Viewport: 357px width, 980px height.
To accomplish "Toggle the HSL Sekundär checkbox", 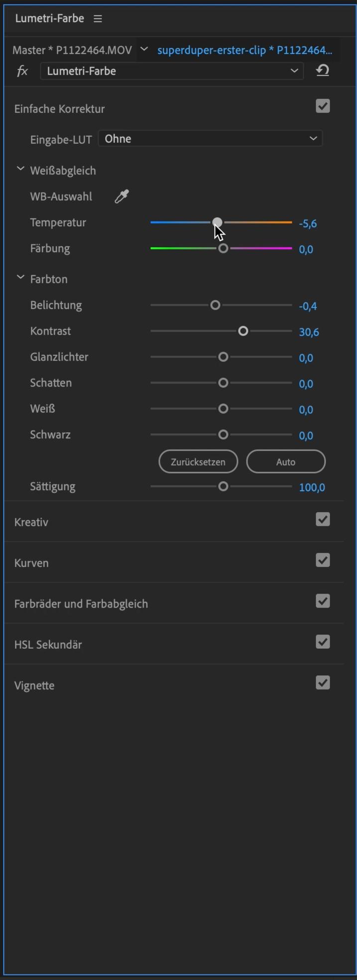I will [x=323, y=642].
